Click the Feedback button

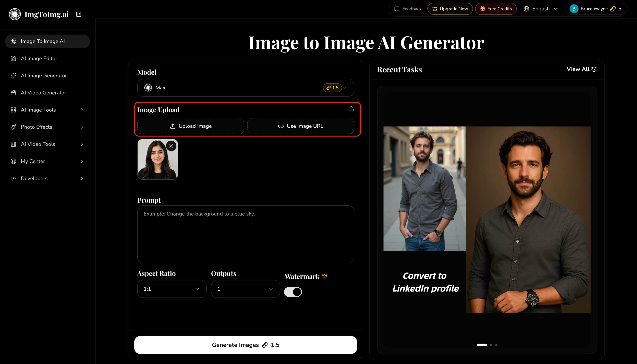click(408, 9)
